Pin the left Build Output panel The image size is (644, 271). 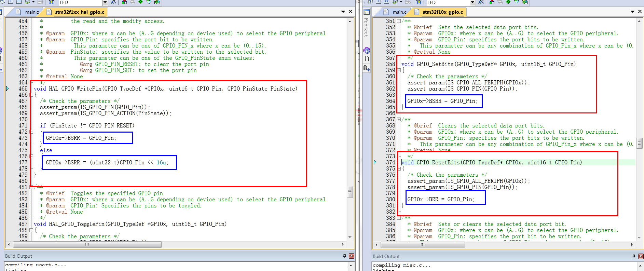(344, 256)
